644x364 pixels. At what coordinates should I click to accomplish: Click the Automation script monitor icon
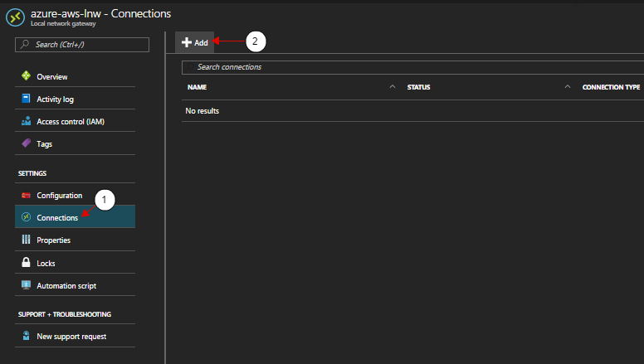26,284
